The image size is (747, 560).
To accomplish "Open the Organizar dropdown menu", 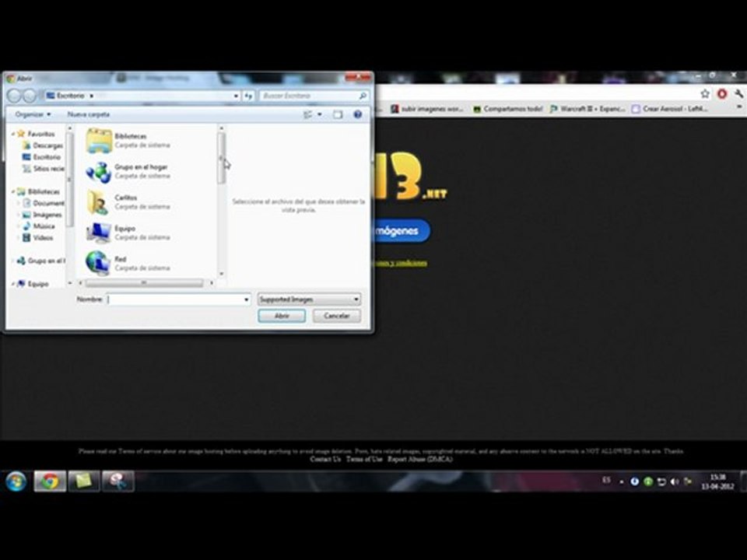I will coord(33,114).
